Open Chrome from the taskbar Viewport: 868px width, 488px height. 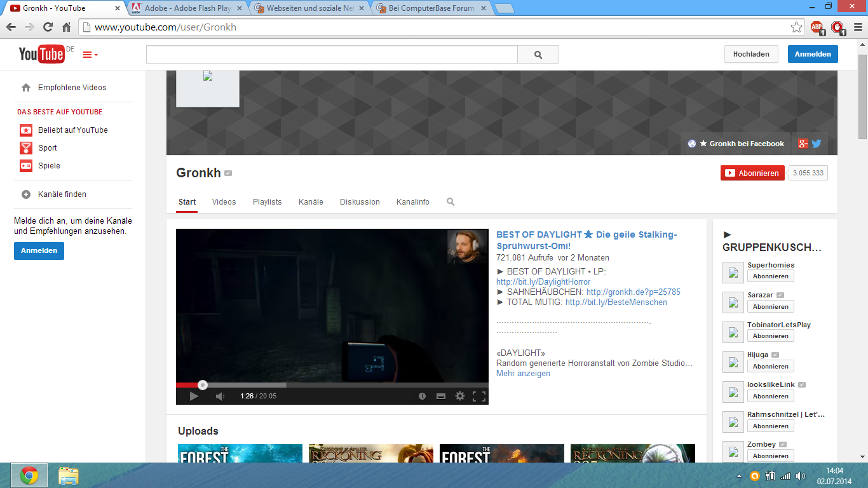[29, 475]
